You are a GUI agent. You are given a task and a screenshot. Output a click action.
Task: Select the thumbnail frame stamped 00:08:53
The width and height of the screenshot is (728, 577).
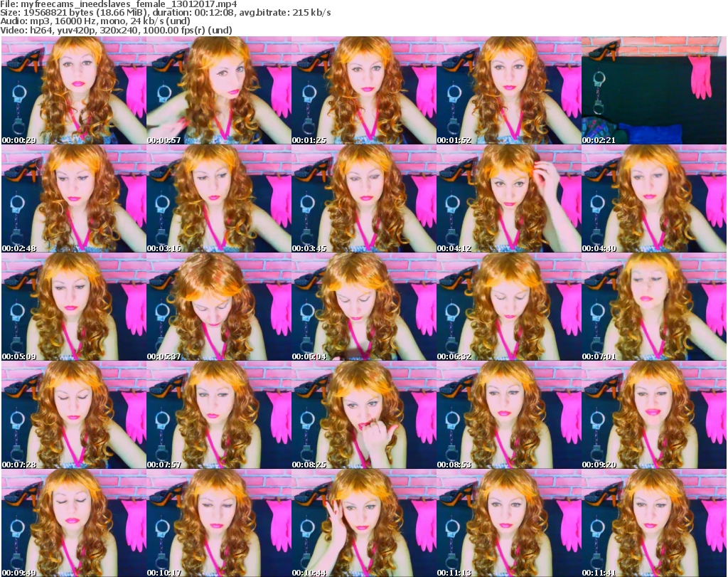508,415
